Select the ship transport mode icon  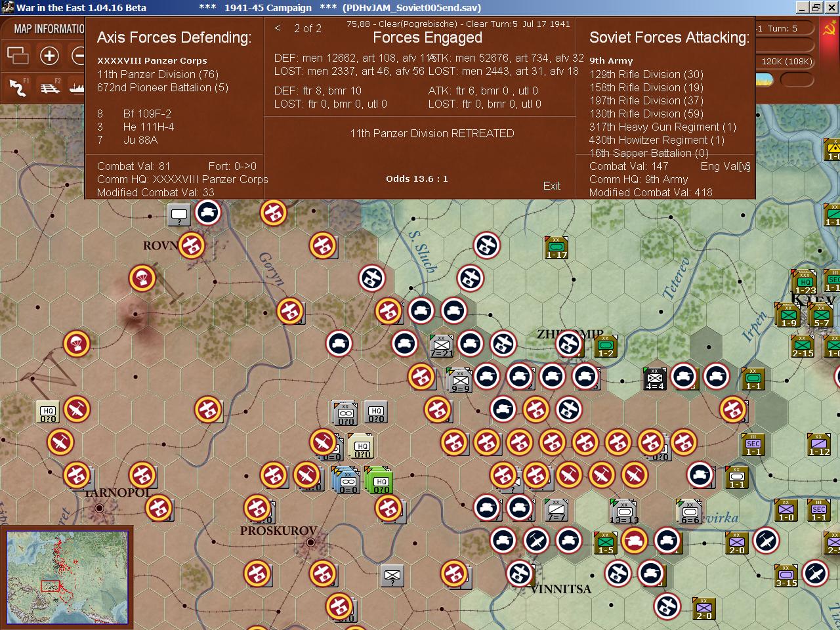(77, 87)
